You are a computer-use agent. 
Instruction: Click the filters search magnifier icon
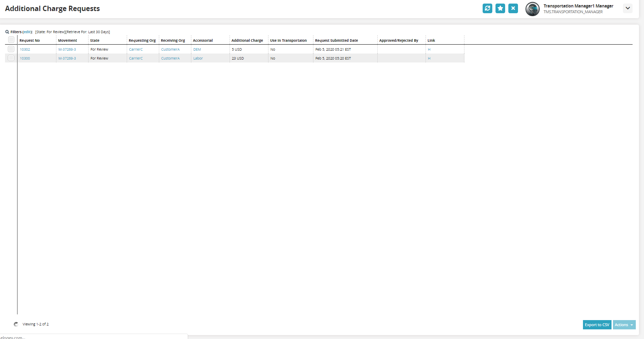coord(7,32)
